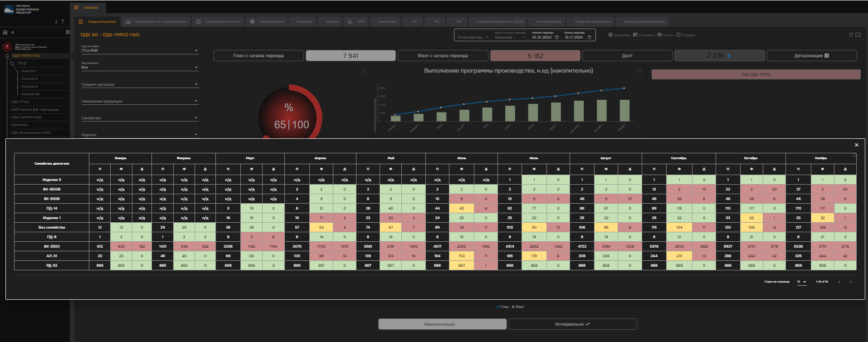The image size is (868, 342).
Task: Select the Накопительно view toggle
Action: coord(442,324)
